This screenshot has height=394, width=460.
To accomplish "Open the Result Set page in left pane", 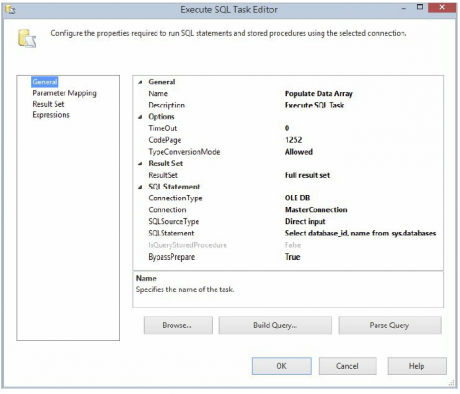I will pyautogui.click(x=48, y=104).
